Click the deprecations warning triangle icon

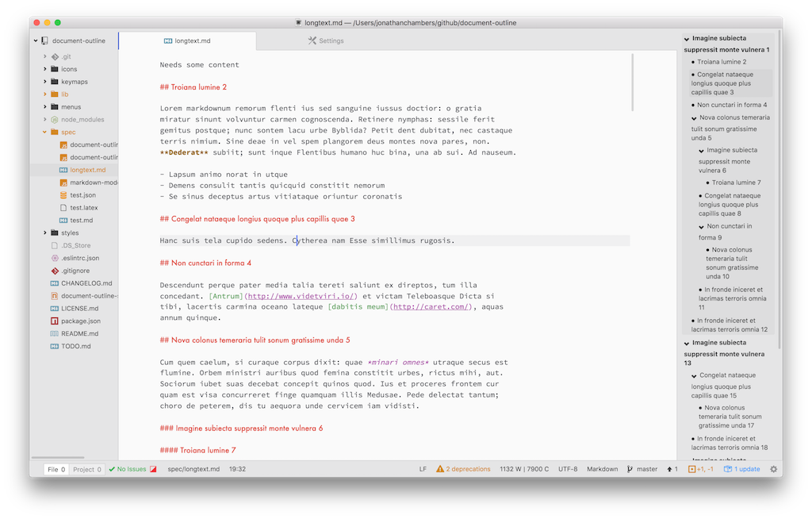click(x=439, y=469)
